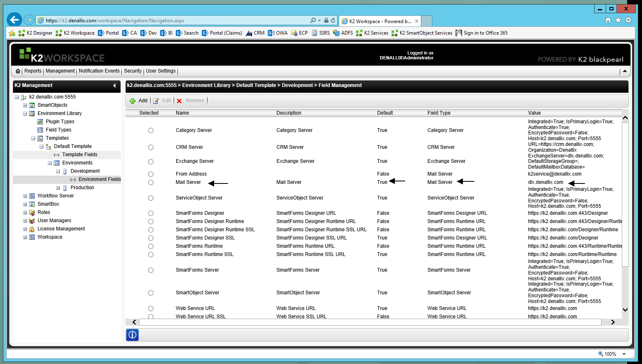Collapse the Templates tree node
Screen dimensions: 642x364
coord(33,139)
